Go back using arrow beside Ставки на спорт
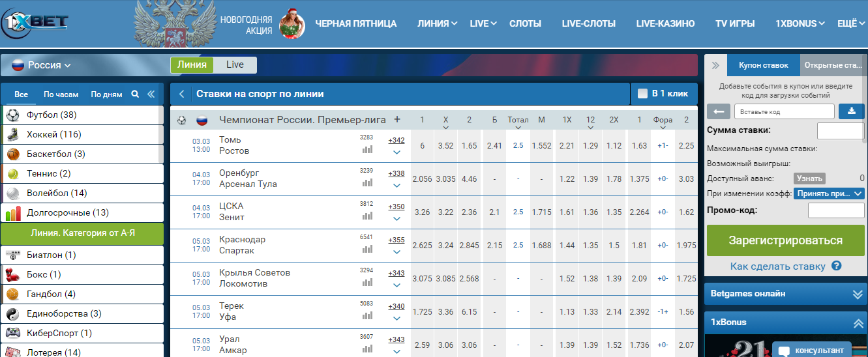The image size is (868, 357). [182, 94]
